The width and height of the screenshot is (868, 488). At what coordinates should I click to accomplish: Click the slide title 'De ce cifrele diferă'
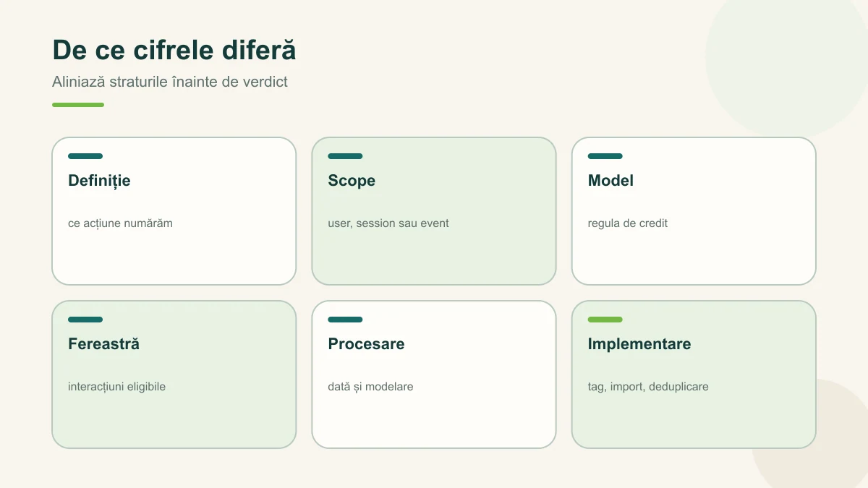tap(174, 51)
